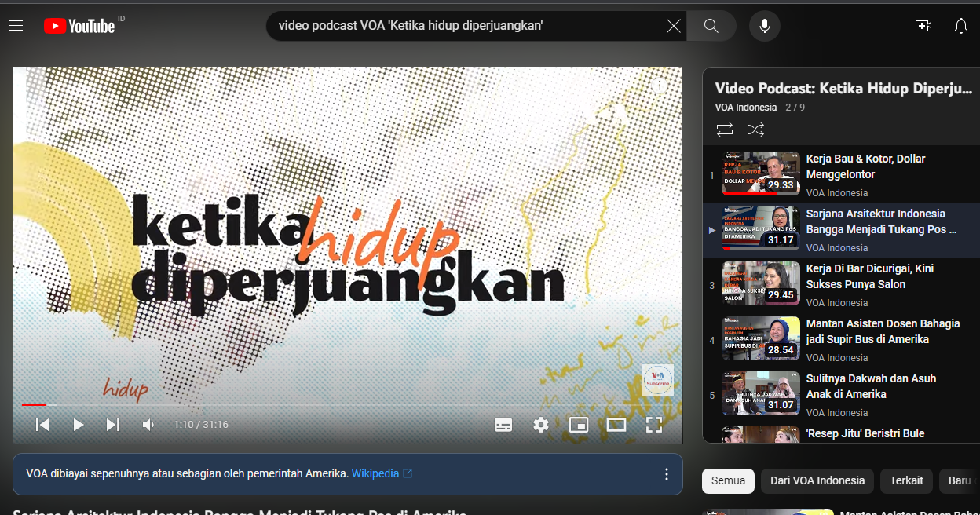This screenshot has height=515, width=980.
Task: Select the 'Dari VOA Indonesia' chip
Action: tap(817, 480)
